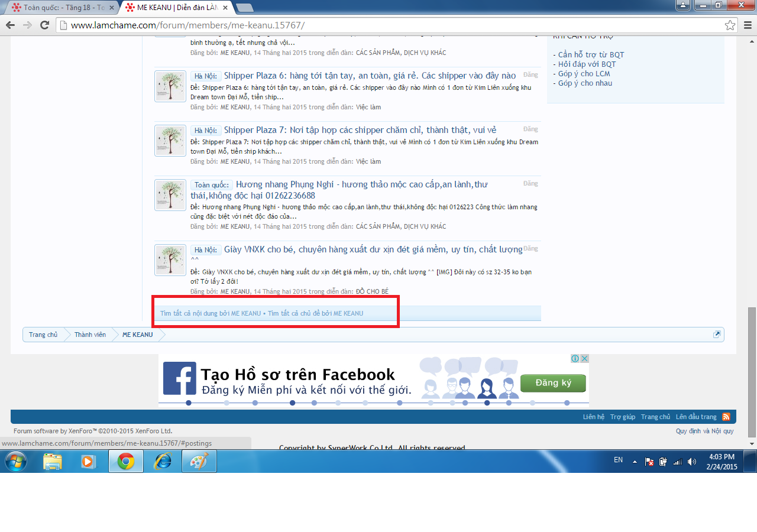Click the Chrome reload page icon
The height and width of the screenshot is (532, 757).
pos(44,25)
